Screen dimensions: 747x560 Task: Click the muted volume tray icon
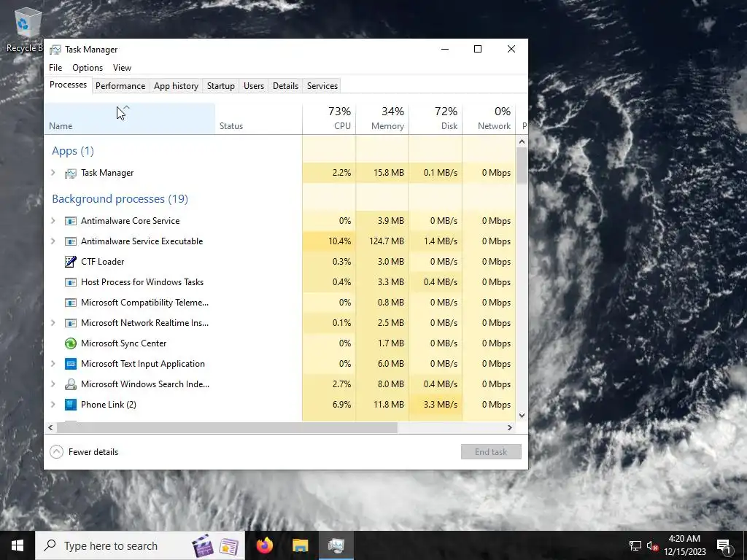652,545
